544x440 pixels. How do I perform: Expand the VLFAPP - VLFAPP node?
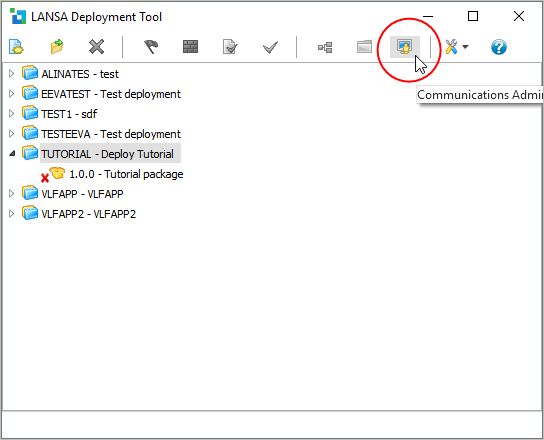[x=11, y=194]
